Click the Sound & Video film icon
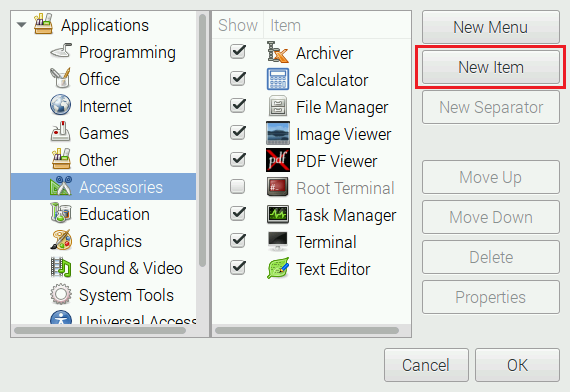The height and width of the screenshot is (392, 570). coord(61,267)
